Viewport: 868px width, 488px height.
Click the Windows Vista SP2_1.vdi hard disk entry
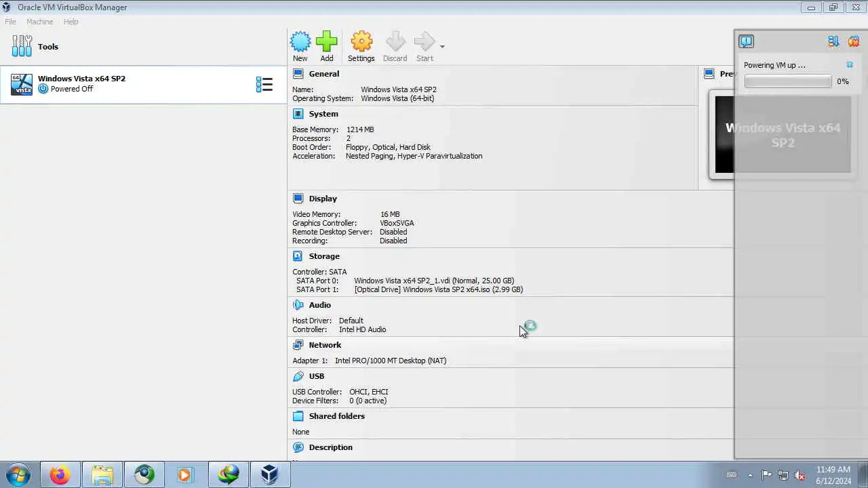(434, 281)
